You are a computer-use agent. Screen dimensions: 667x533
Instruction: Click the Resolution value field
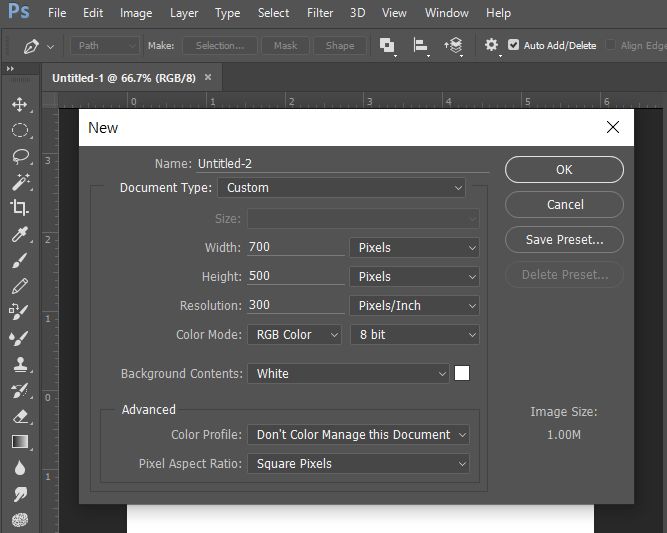(x=296, y=305)
